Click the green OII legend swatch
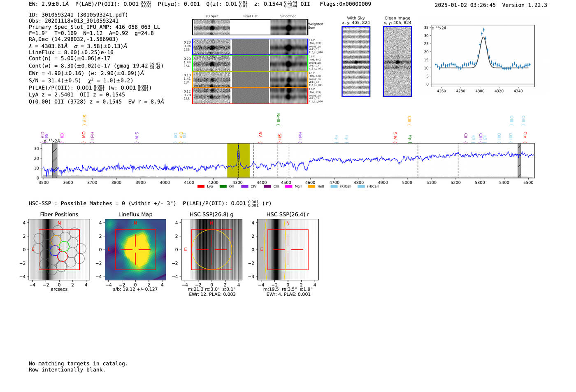 click(223, 186)
